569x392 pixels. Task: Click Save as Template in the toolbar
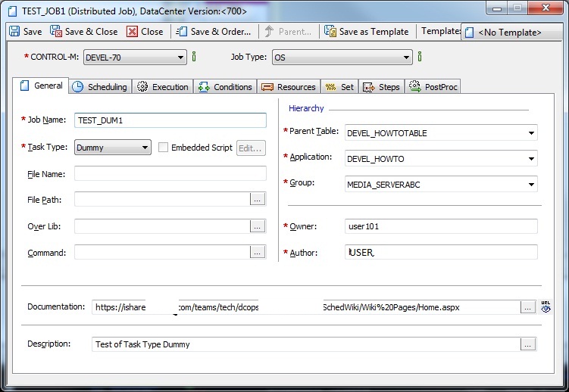click(x=367, y=32)
